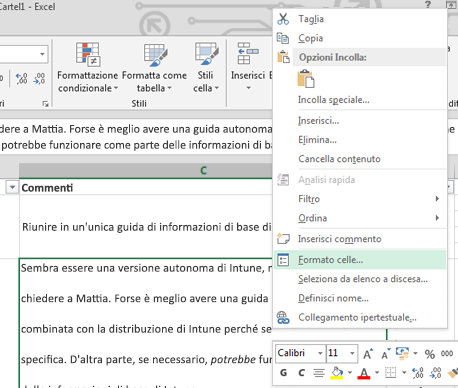This screenshot has width=458, height=388.
Task: Click the Formattazione condizionale icon
Action: tap(88, 54)
